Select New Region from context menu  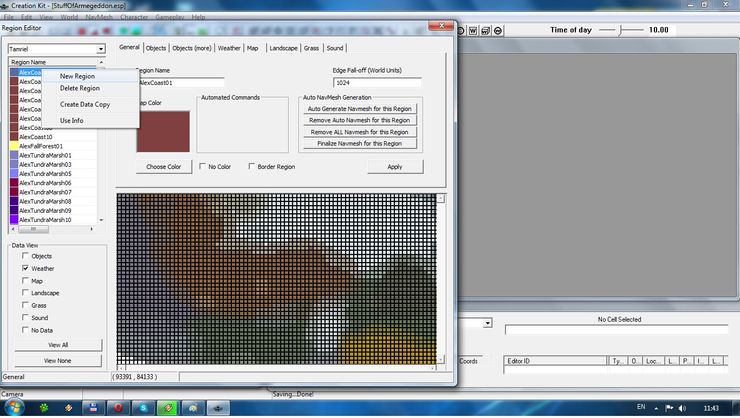[77, 76]
